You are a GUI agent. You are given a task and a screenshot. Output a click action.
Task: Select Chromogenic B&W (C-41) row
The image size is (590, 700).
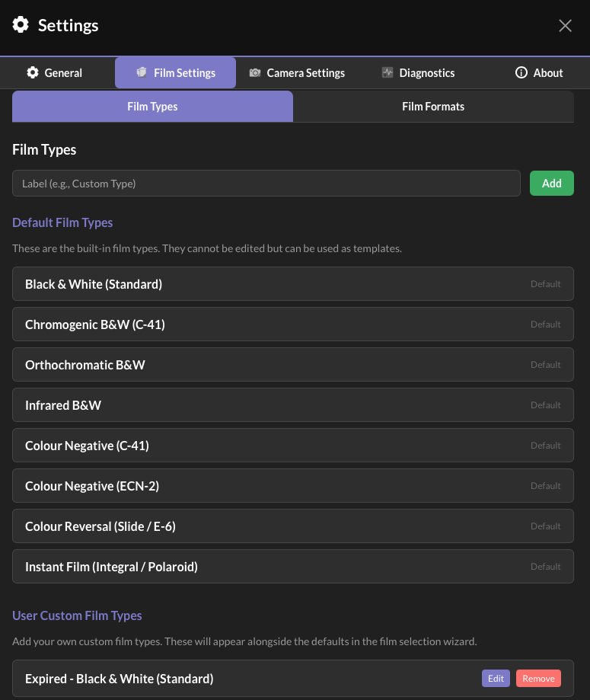[x=292, y=324]
